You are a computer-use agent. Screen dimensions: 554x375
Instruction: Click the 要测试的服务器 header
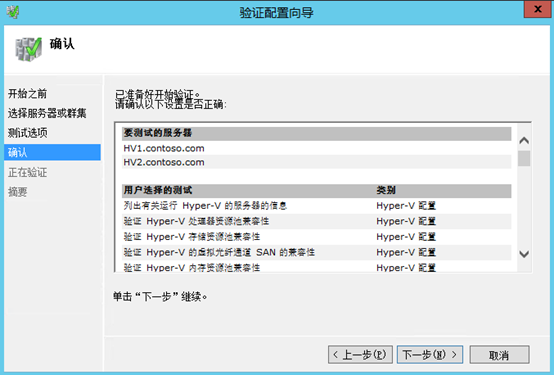coord(317,133)
